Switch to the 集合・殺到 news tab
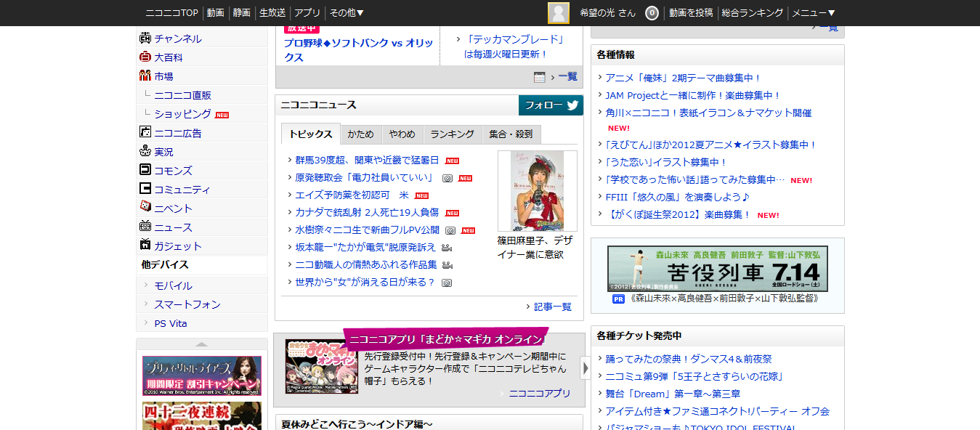The image size is (980, 430). (x=511, y=134)
